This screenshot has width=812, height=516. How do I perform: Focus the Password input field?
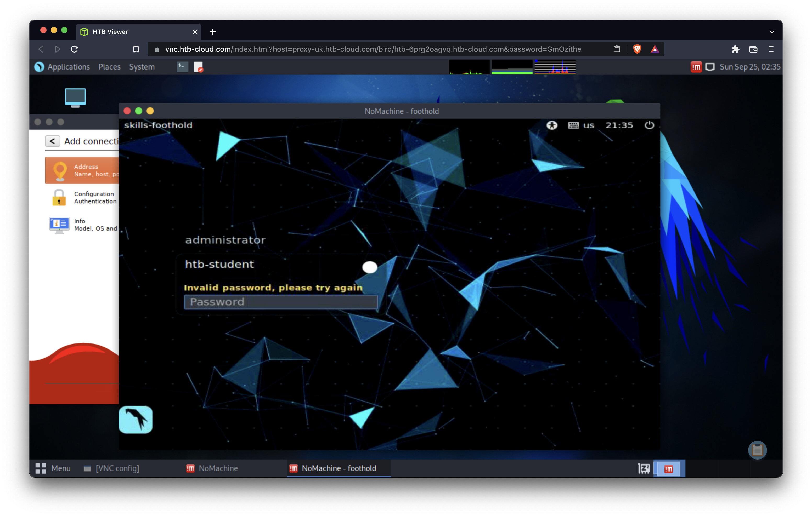281,302
